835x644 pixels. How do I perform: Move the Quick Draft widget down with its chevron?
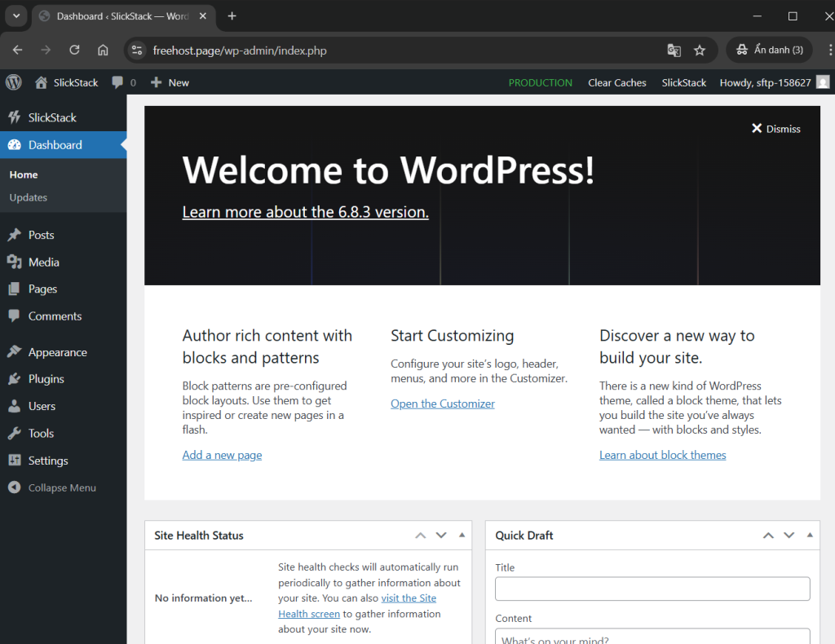pos(789,535)
